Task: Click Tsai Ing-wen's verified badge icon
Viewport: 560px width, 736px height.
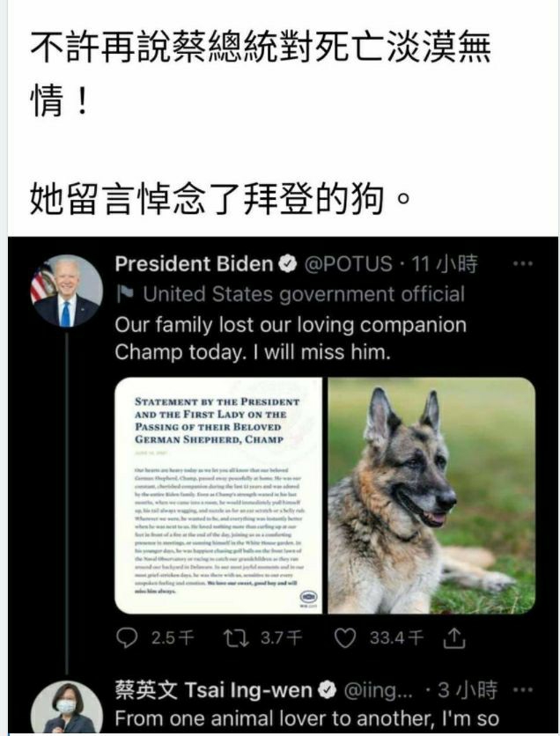Action: (x=328, y=690)
